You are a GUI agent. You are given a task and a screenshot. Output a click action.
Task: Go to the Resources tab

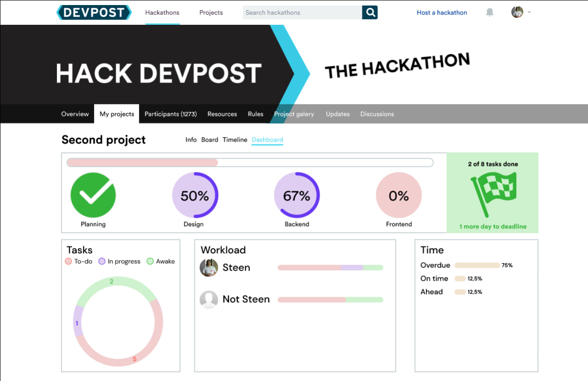(222, 114)
